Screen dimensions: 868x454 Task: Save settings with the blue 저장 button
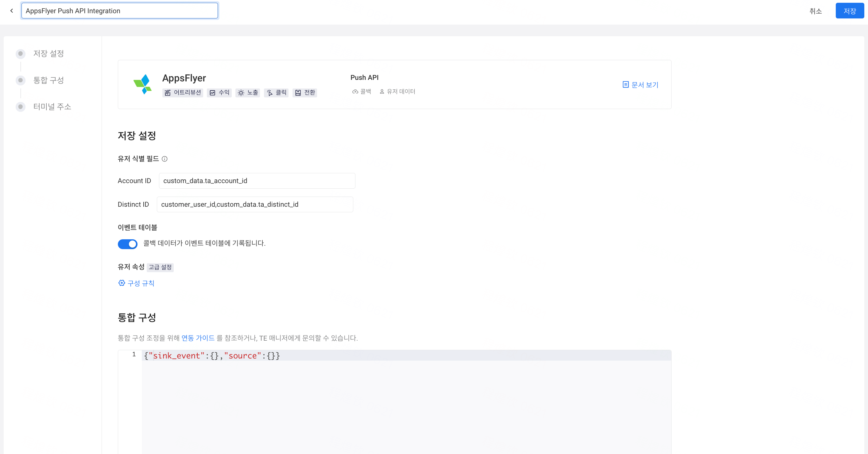(x=850, y=11)
